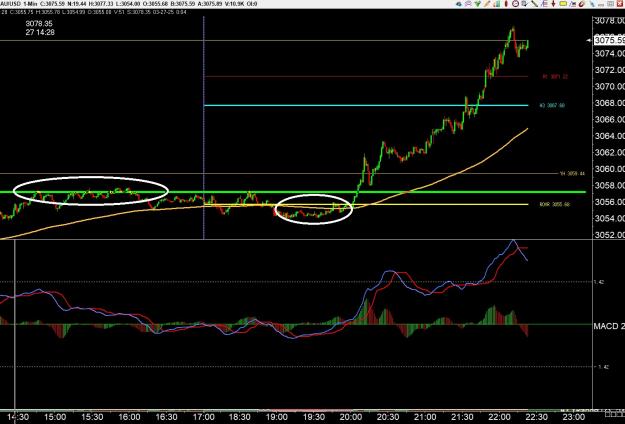Click the 22:30 label on the time axis
Screen dimensions: 625x424
[536, 417]
